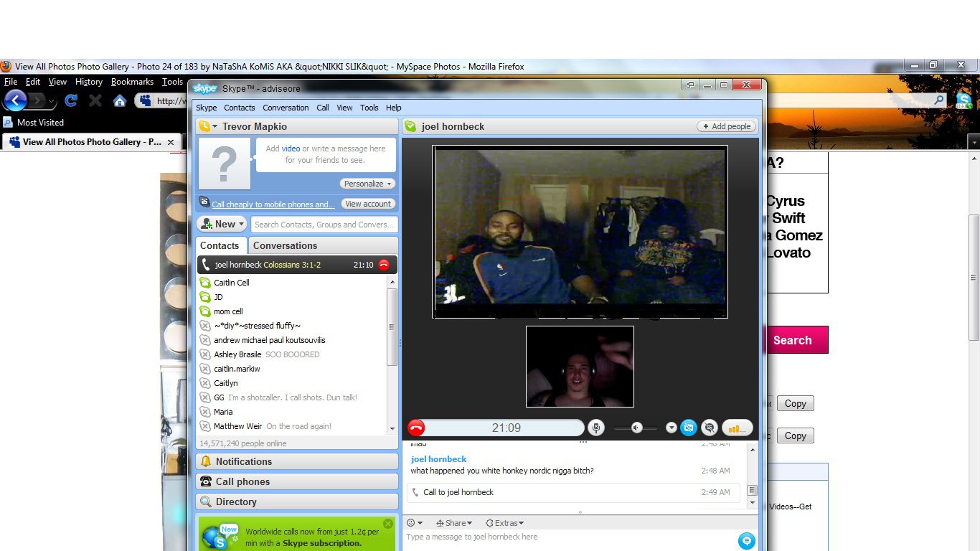Open Skype Tools menu
This screenshot has width=980, height=551.
pyautogui.click(x=369, y=108)
